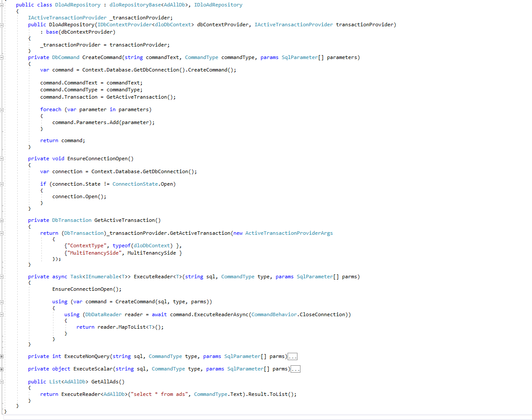This screenshot has height=420, width=532.
Task: Click the ellipsis box after ExecuteScalar signature
Action: click(296, 369)
